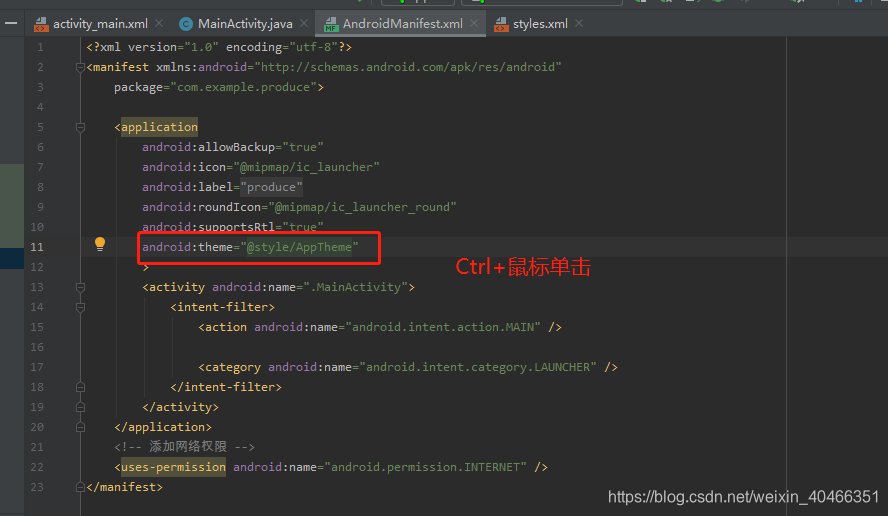
Task: Select the AndroidManifest.xml tab
Action: click(402, 24)
